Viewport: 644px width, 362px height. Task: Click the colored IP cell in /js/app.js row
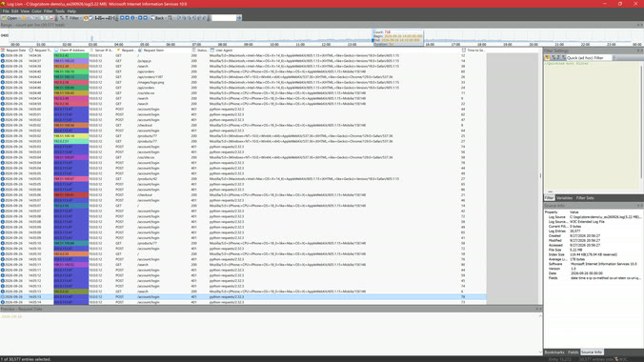click(x=70, y=61)
